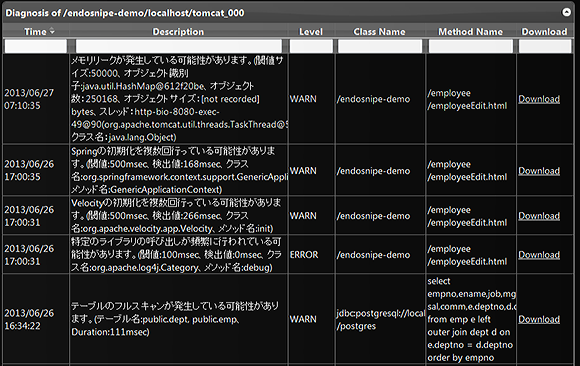This screenshot has width=580, height=366.
Task: Click the Diagnosis of /endosnipe-demo panel title
Action: [x=125, y=13]
